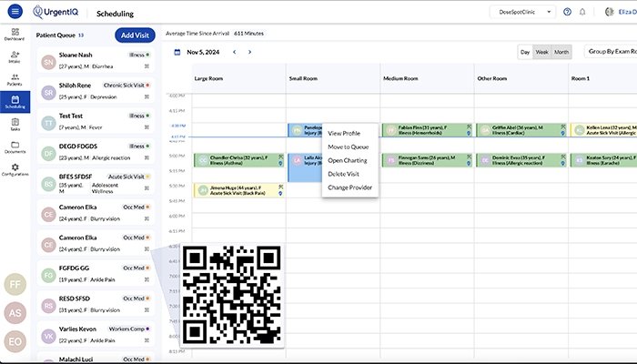This screenshot has height=364, width=637.
Task: Open the hamburger menu button
Action: pos(15,12)
